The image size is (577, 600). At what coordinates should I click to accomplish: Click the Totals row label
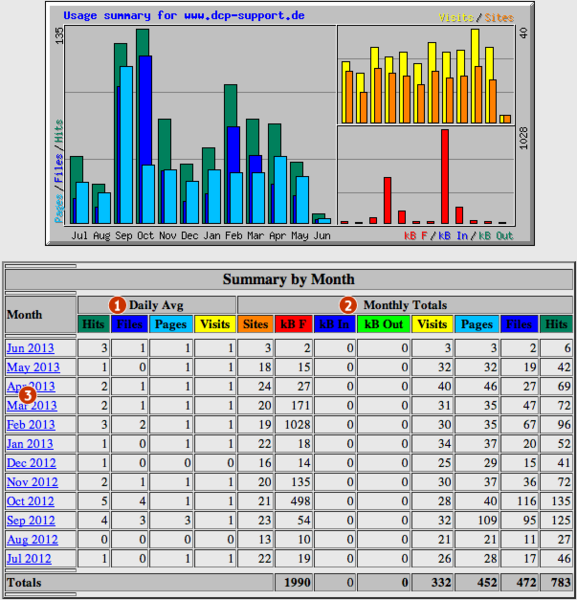(24, 582)
